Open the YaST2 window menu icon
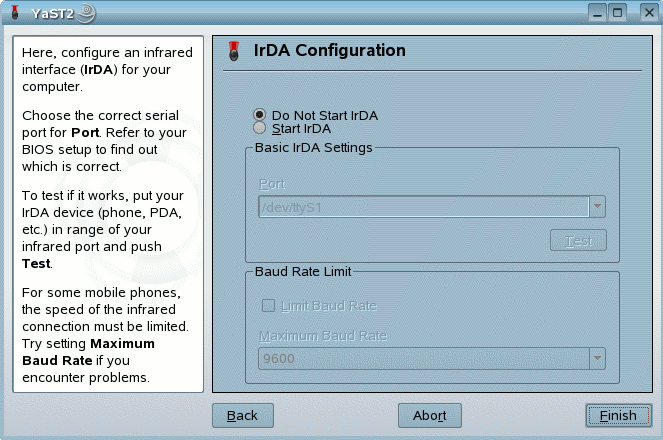Viewport: 663px width, 440px height. coord(14,12)
